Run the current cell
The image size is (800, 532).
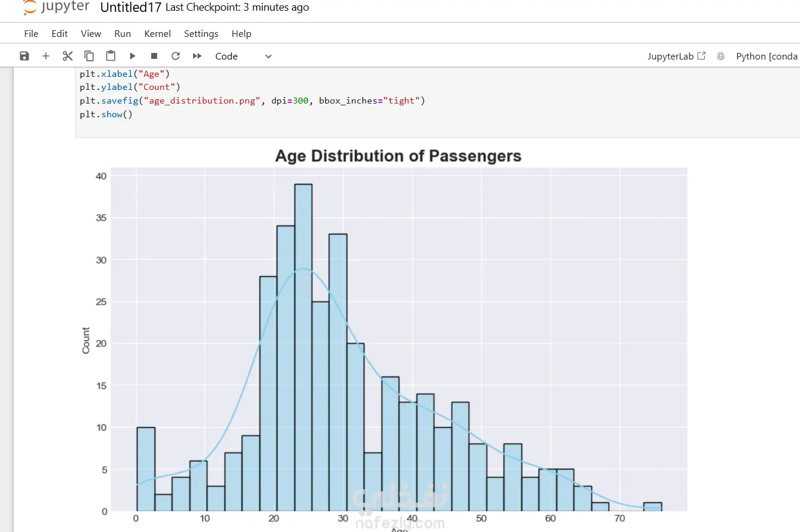pyautogui.click(x=132, y=56)
